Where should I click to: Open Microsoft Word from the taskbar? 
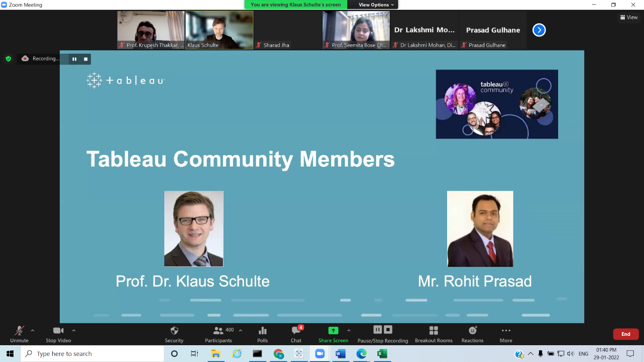click(341, 354)
